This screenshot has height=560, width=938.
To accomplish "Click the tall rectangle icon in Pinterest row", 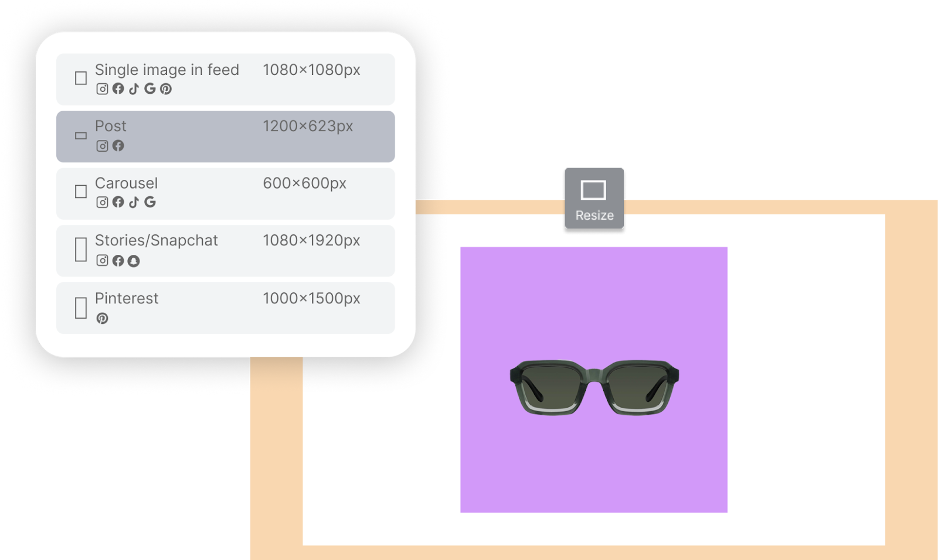I will 81,308.
